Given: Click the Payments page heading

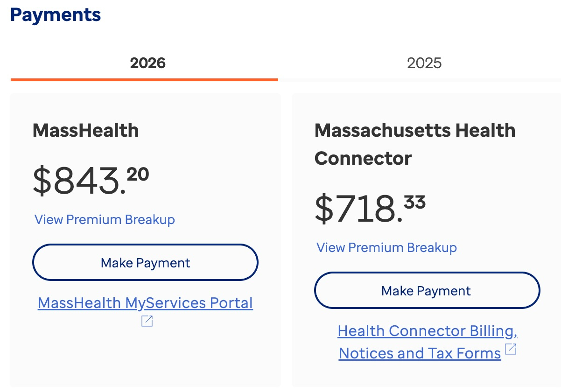Looking at the screenshot, I should pyautogui.click(x=56, y=15).
